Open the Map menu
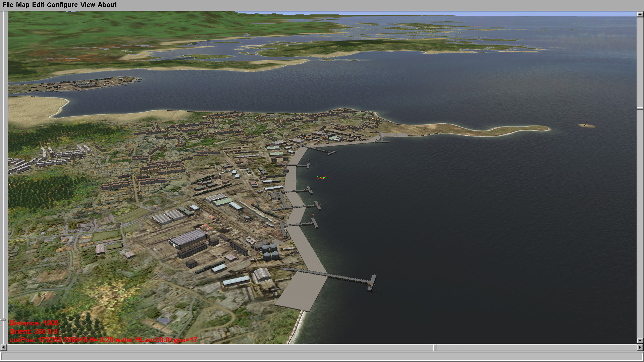 click(22, 5)
